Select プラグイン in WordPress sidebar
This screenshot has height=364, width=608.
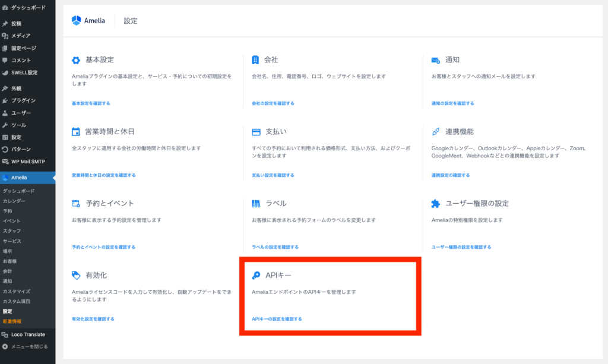pos(23,100)
